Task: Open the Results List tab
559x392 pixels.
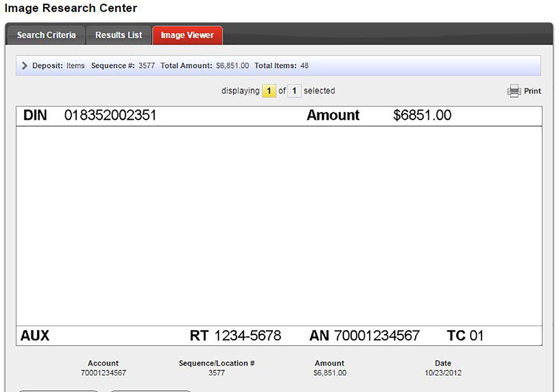Action: (x=118, y=35)
